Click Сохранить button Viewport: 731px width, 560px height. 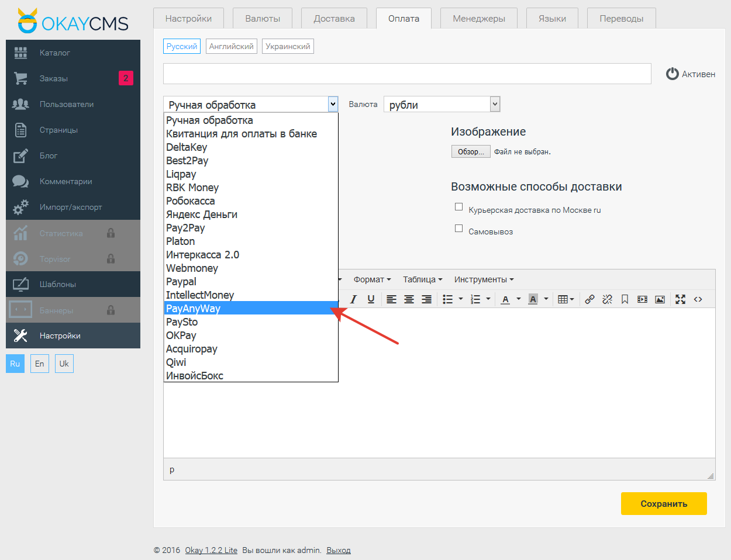[x=664, y=503]
